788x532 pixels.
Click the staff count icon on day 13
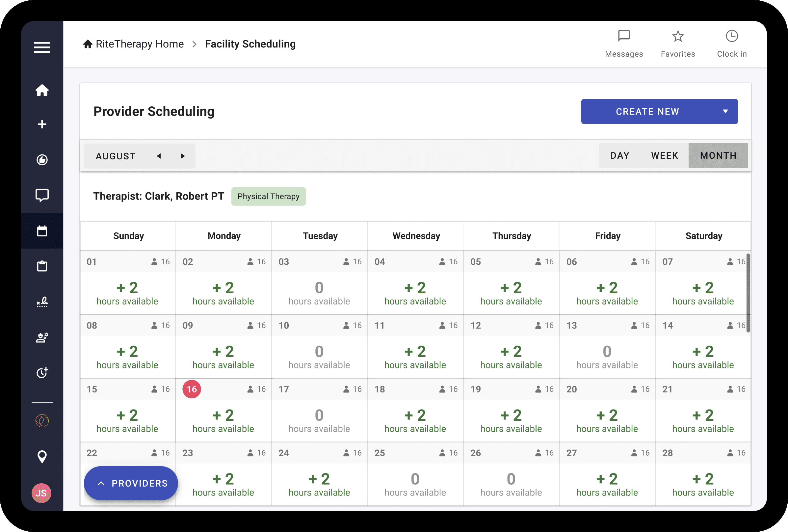[634, 325]
